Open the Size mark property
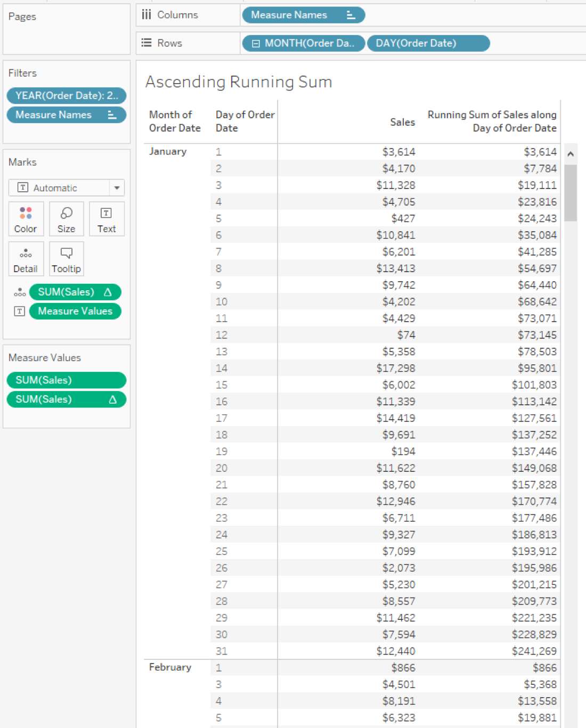Viewport: 586px width, 728px height. click(x=66, y=219)
